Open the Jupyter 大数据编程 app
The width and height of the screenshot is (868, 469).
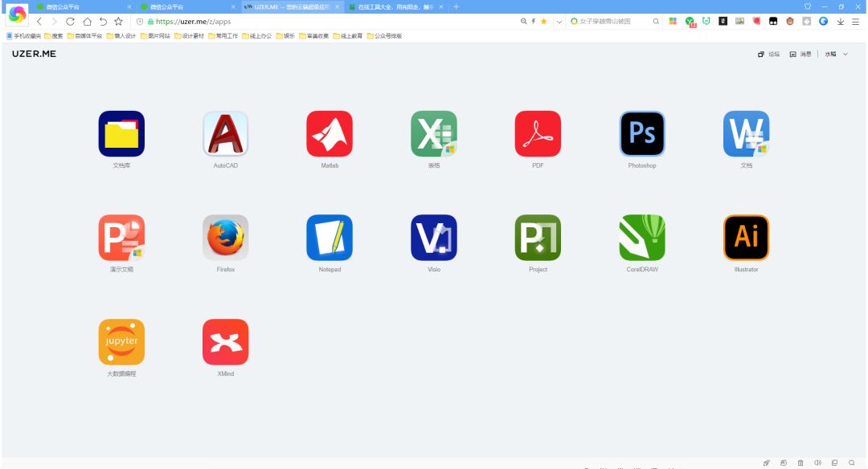click(x=121, y=342)
